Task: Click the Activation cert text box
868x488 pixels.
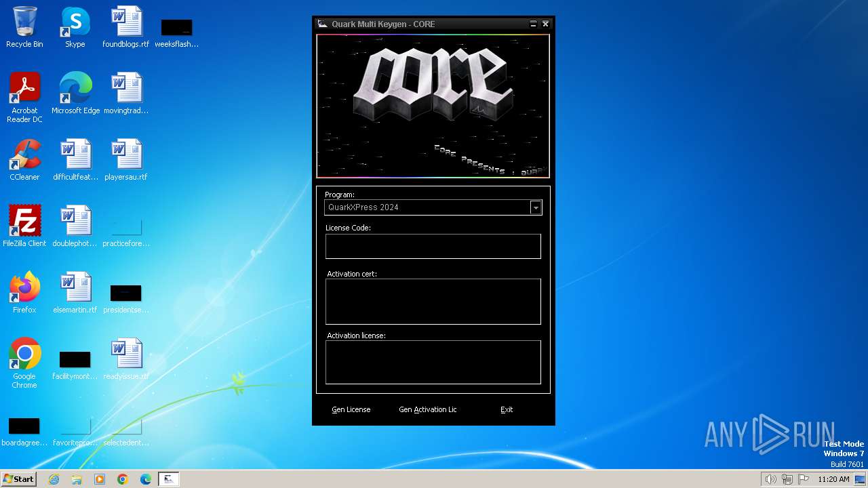Action: [433, 302]
